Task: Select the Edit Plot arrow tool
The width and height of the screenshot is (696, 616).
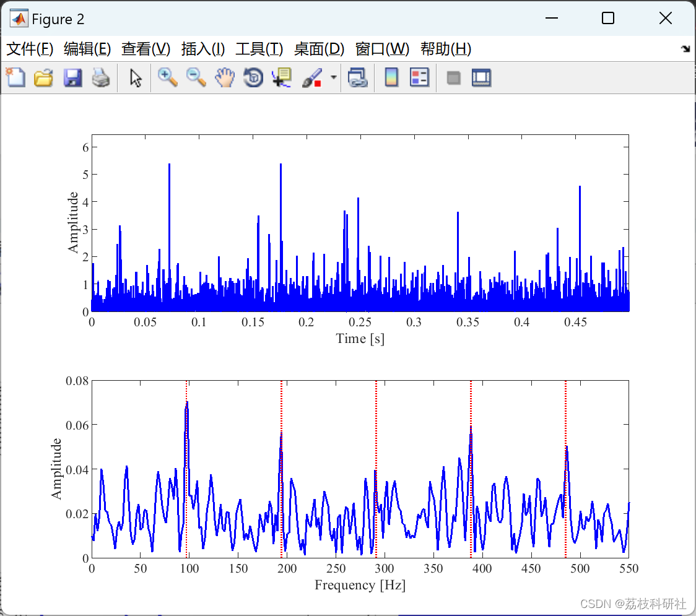Action: [136, 77]
